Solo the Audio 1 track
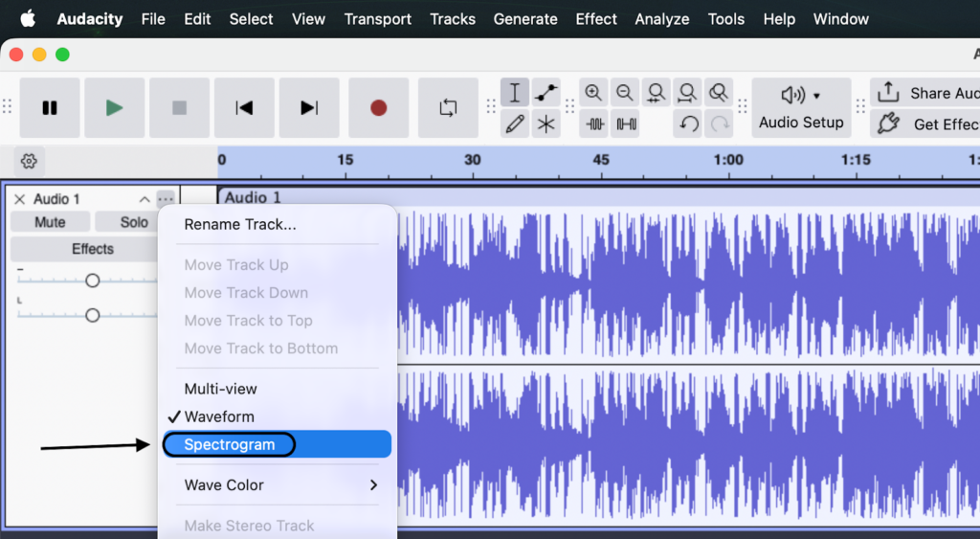The height and width of the screenshot is (539, 980). (x=134, y=222)
